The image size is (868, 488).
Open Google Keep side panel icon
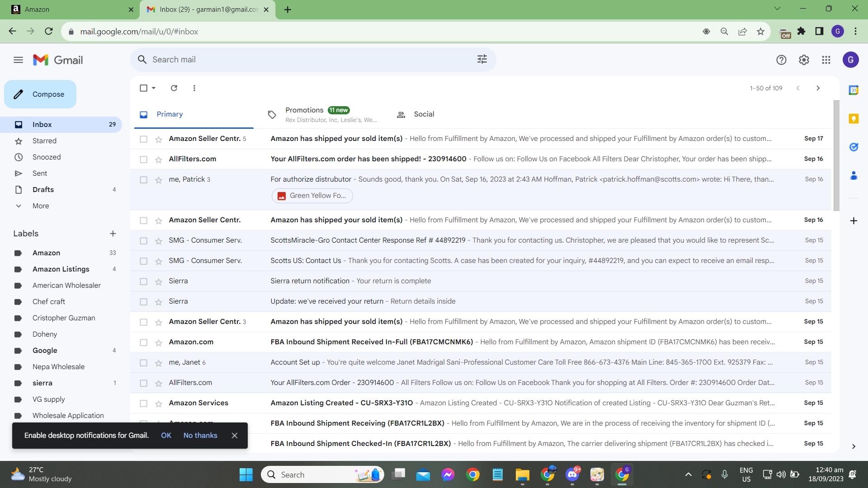coord(854,119)
